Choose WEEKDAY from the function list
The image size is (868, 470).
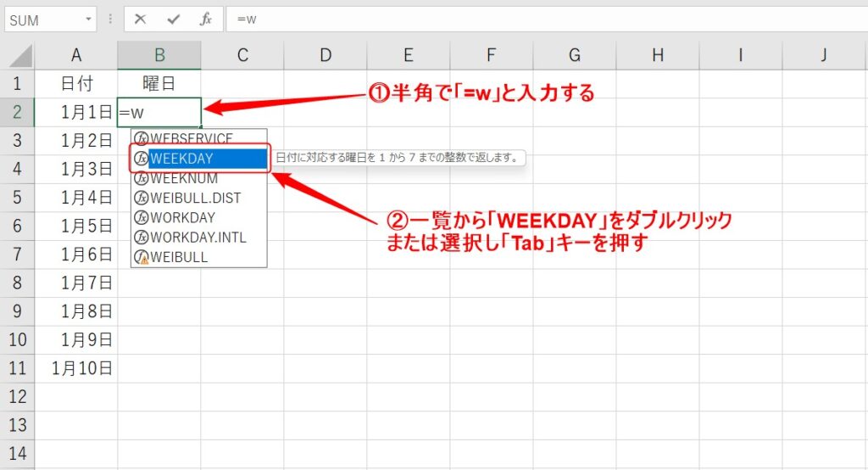pyautogui.click(x=200, y=159)
